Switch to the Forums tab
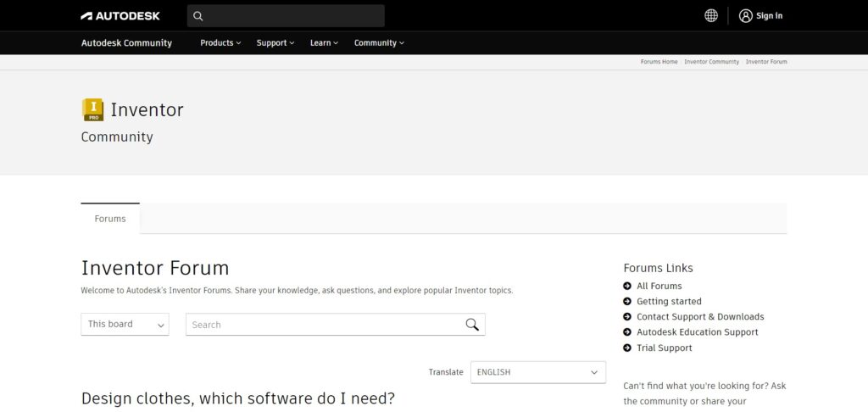The width and height of the screenshot is (868, 412). click(110, 219)
